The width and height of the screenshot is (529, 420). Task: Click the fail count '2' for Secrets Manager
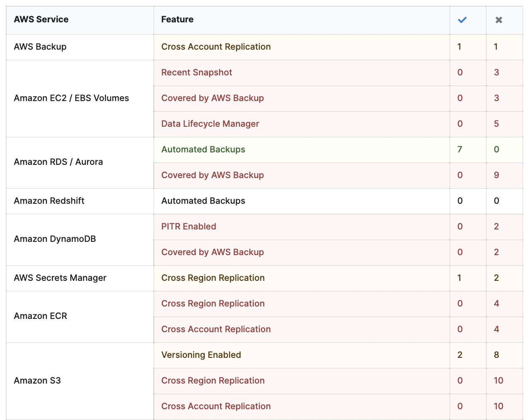(x=496, y=278)
